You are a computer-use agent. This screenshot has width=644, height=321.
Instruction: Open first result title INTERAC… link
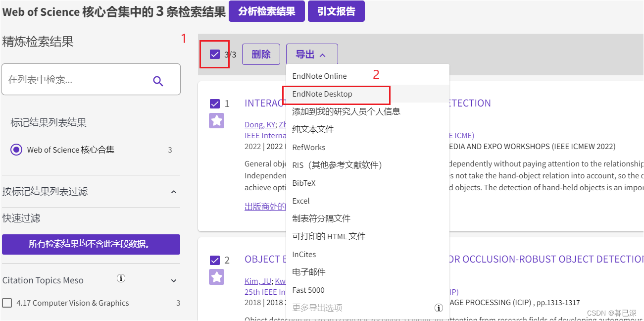pos(265,103)
